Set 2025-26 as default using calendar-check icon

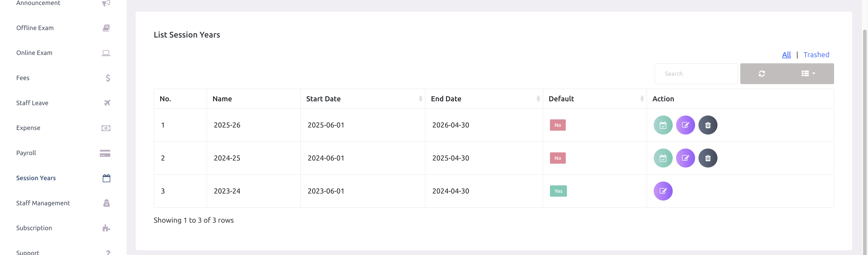coord(663,125)
